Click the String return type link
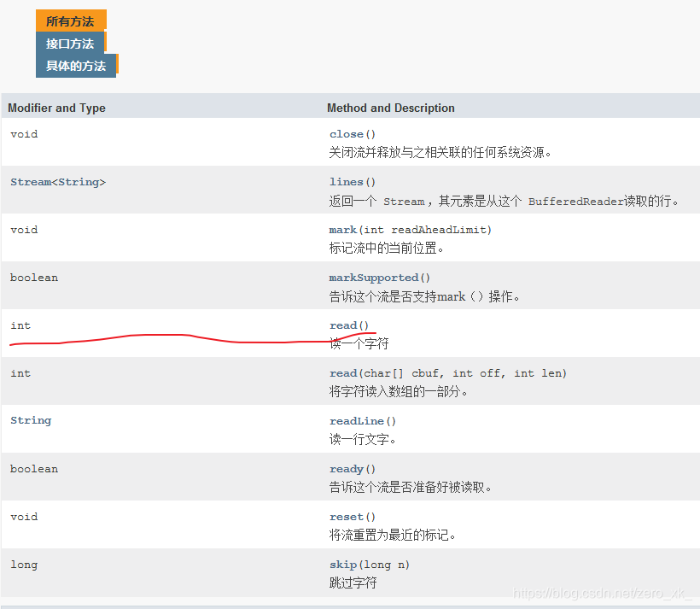The image size is (700, 609). (x=31, y=419)
